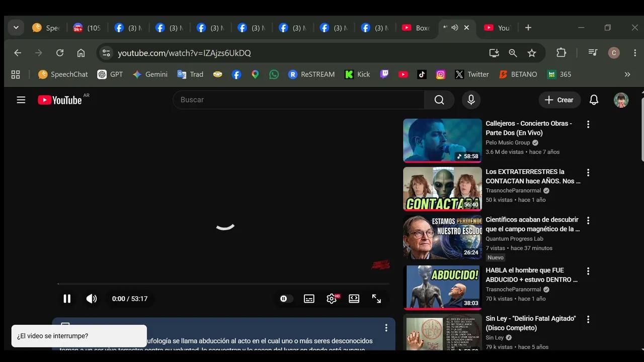Screen dimensions: 644x362
Task: Click the search magnifier button
Action: click(x=439, y=100)
